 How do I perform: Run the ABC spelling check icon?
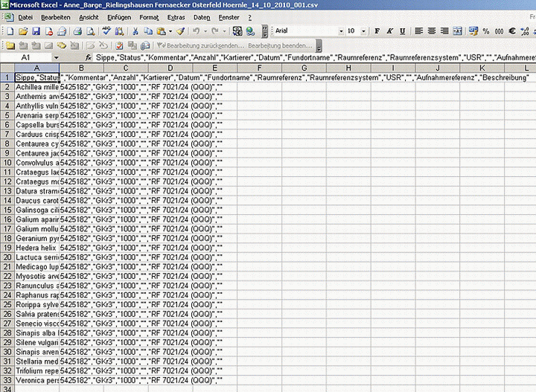pyautogui.click(x=106, y=31)
